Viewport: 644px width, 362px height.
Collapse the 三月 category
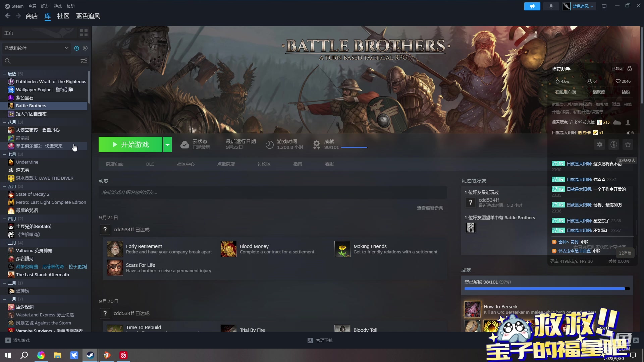tap(4, 243)
